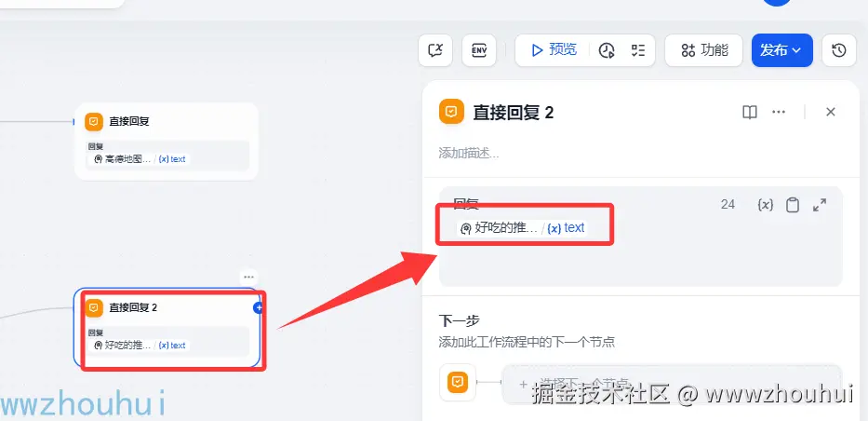Open the panel's three-dot more menu
This screenshot has height=421, width=868.
pyautogui.click(x=779, y=113)
